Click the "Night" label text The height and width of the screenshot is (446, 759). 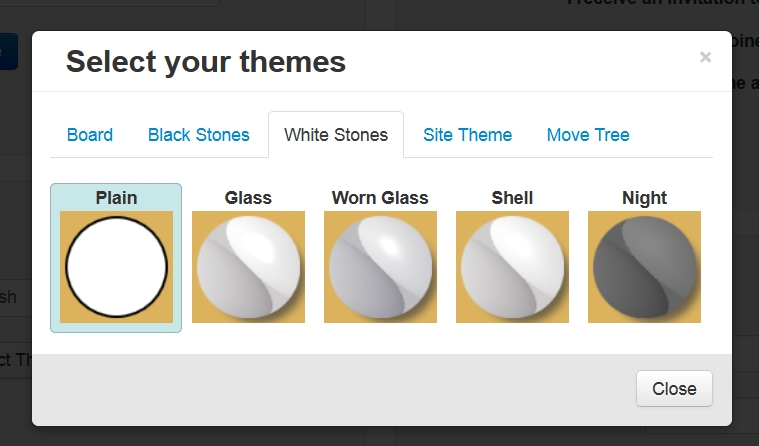point(644,198)
